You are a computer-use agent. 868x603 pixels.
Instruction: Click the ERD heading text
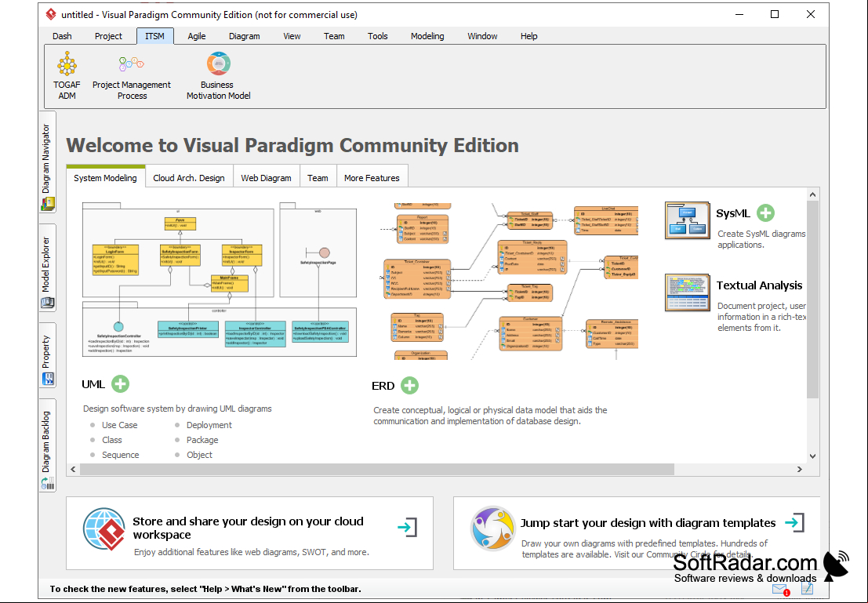383,386
